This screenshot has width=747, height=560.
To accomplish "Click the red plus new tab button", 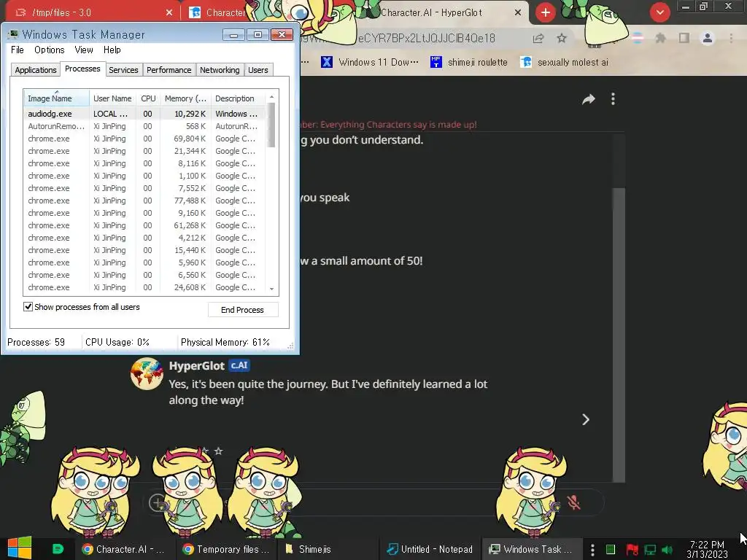I will click(x=546, y=13).
